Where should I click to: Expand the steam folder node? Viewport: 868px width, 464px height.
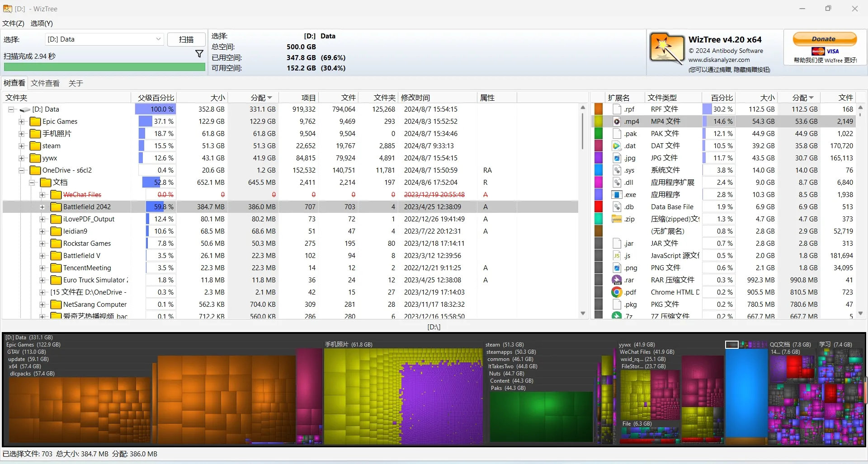pos(21,146)
